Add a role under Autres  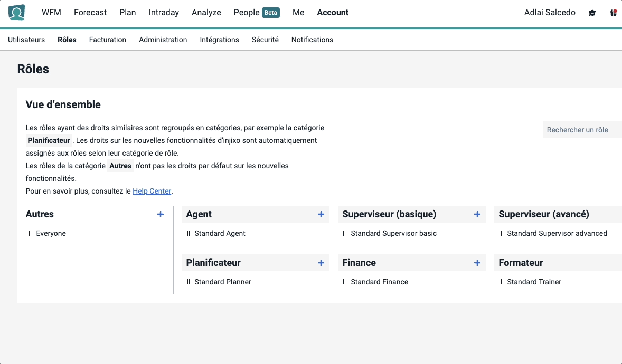160,214
